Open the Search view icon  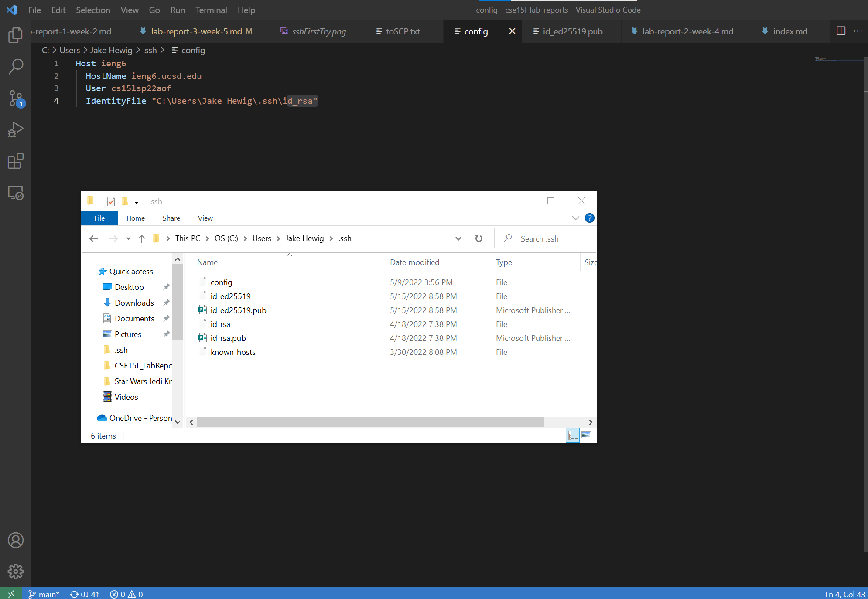coord(16,67)
